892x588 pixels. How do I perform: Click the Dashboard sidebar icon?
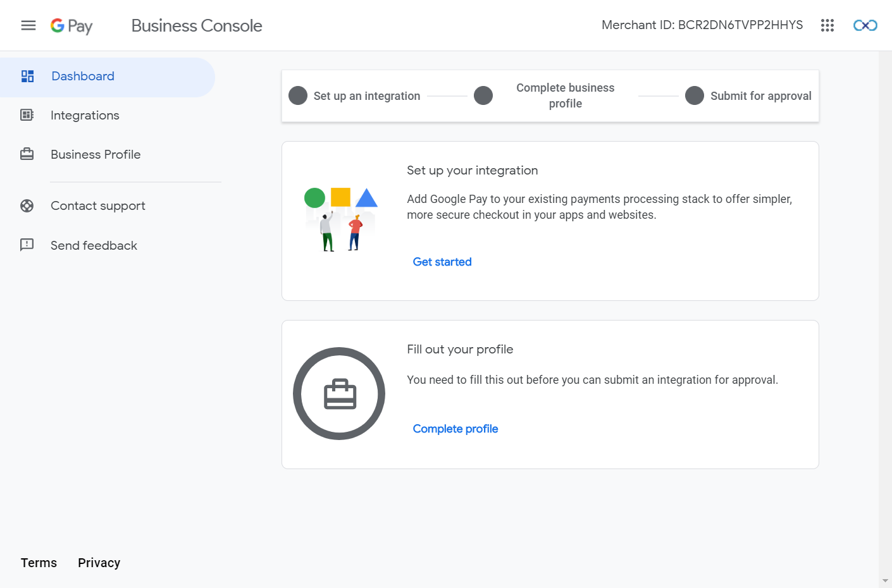pos(27,77)
